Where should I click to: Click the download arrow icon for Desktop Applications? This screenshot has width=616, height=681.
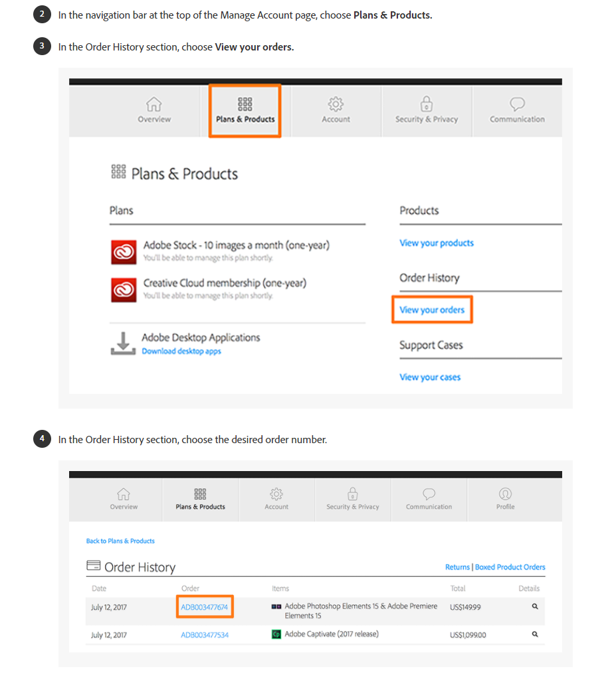click(x=123, y=343)
